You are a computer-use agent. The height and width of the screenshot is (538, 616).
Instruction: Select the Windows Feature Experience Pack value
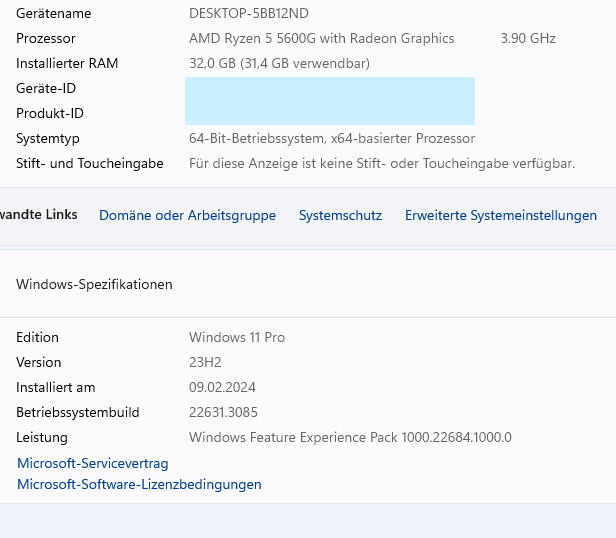tap(350, 437)
